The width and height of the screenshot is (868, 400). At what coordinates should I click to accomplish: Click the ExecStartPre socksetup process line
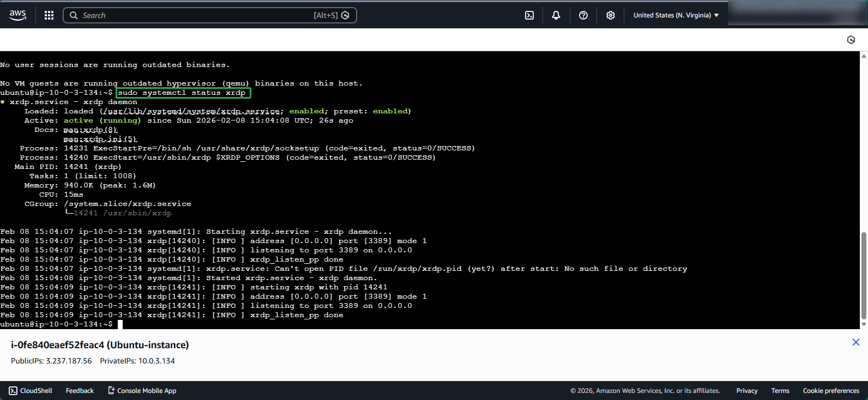[x=248, y=148]
